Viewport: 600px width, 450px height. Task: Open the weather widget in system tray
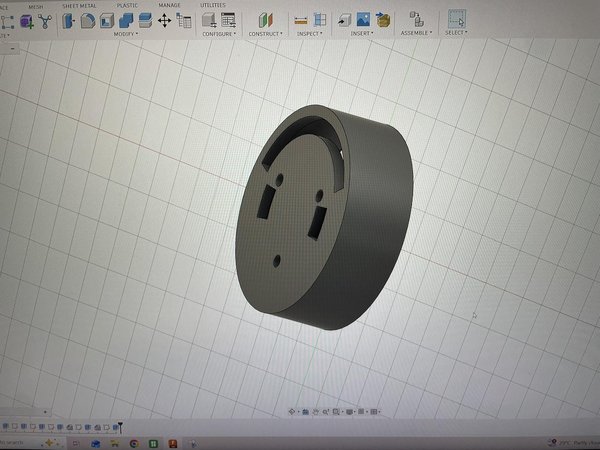(573, 443)
